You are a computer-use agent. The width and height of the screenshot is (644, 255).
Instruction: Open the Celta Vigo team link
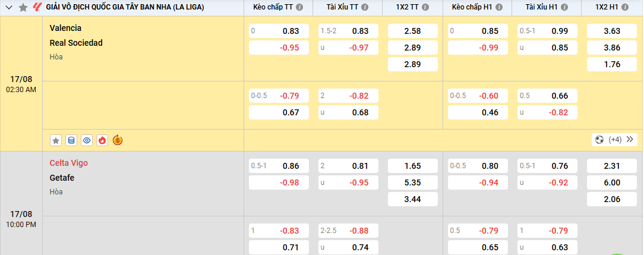tap(69, 163)
